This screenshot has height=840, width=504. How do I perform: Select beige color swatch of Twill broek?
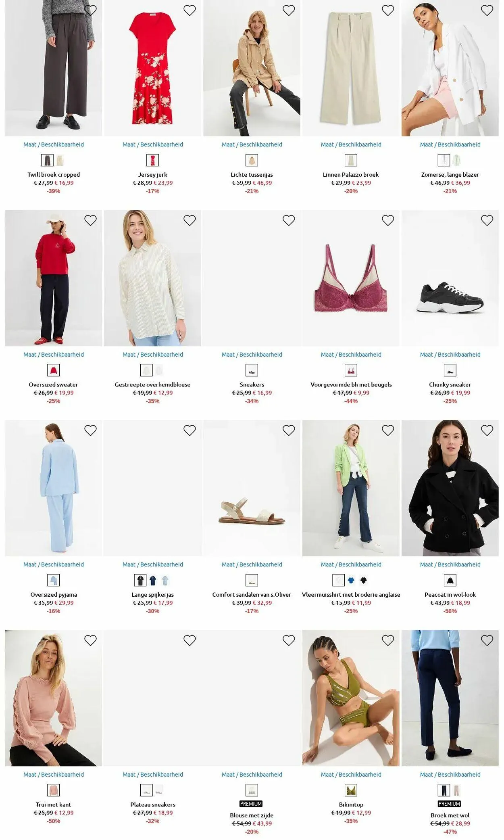pos(60,161)
